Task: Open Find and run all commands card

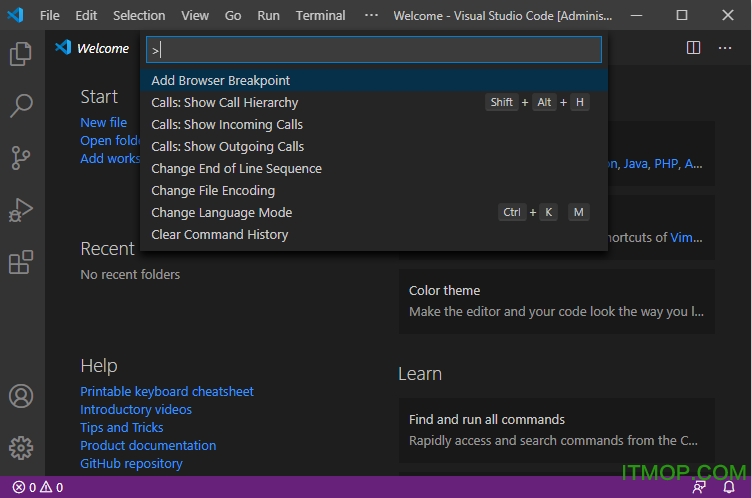Action: [x=557, y=430]
